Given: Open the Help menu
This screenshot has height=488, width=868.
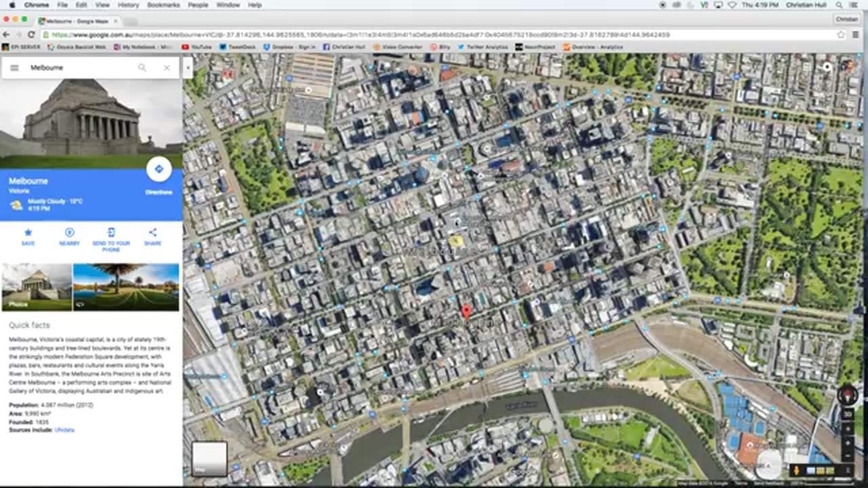Looking at the screenshot, I should tap(255, 5).
